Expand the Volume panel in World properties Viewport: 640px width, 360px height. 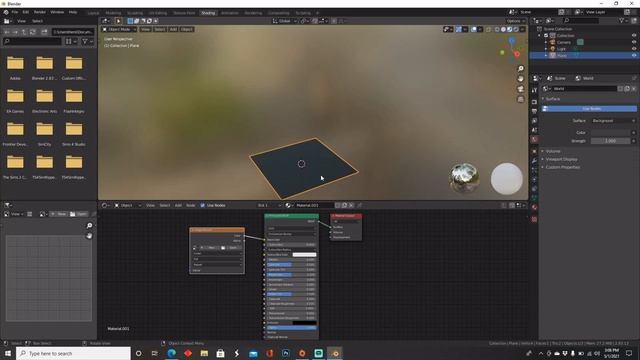point(553,151)
